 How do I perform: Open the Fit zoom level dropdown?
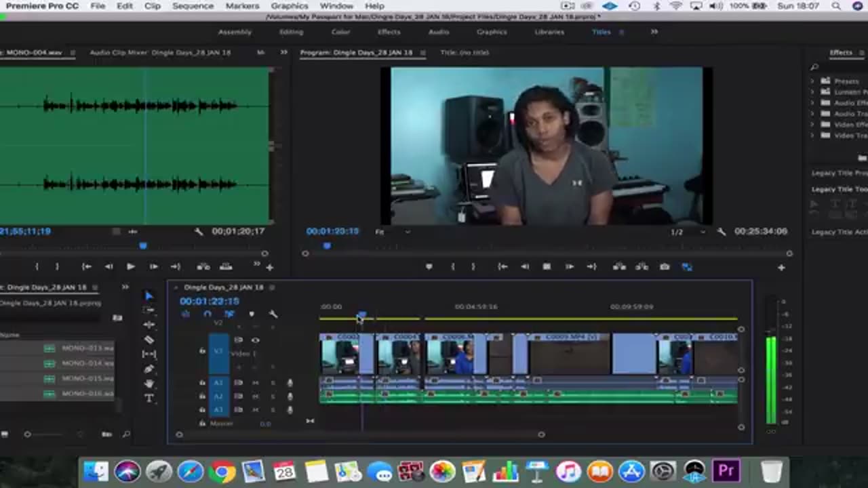[393, 232]
